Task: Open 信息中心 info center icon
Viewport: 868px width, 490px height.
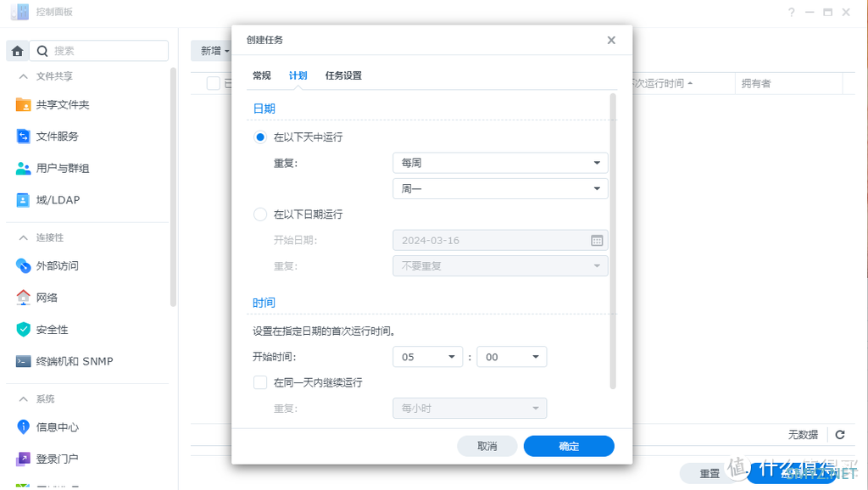Action: point(23,427)
